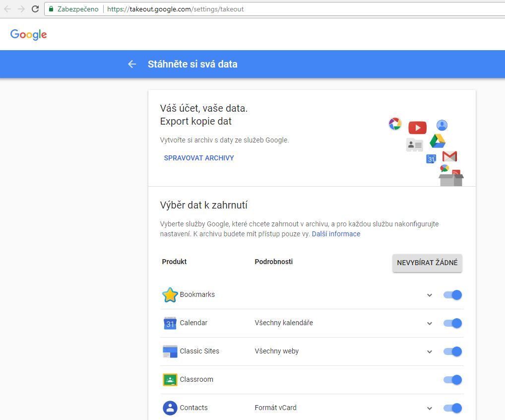Viewport: 505px width, 420px height.
Task: Click the NEVYBÍRAT ŽÁDNÉ button
Action: pos(427,263)
